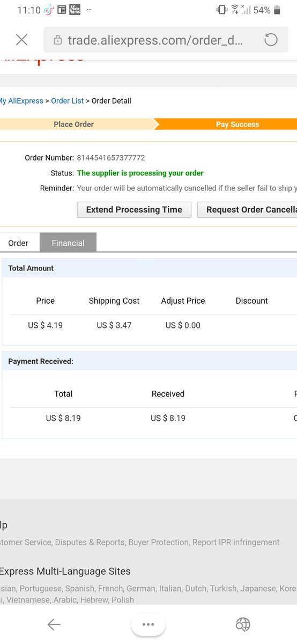Click the Price value US $ 4.19

[x=45, y=325]
